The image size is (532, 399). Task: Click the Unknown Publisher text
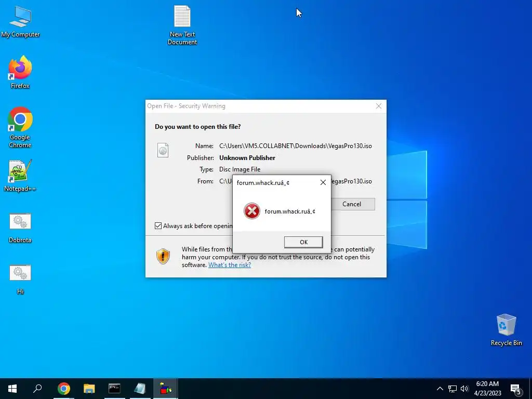(x=247, y=158)
